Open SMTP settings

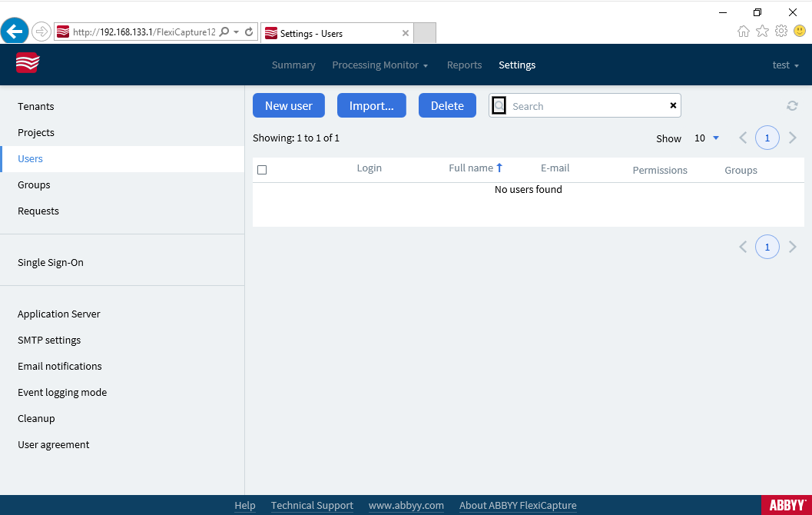[49, 340]
